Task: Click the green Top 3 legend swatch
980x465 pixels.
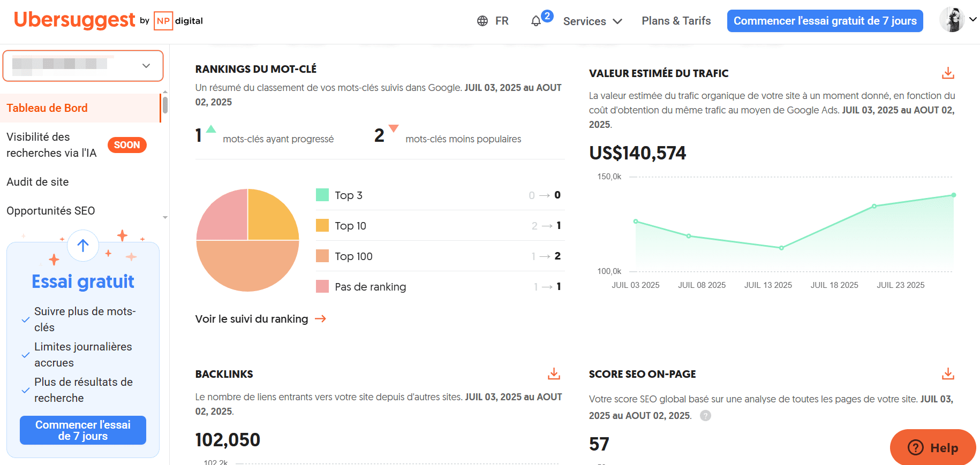Action: pyautogui.click(x=322, y=195)
